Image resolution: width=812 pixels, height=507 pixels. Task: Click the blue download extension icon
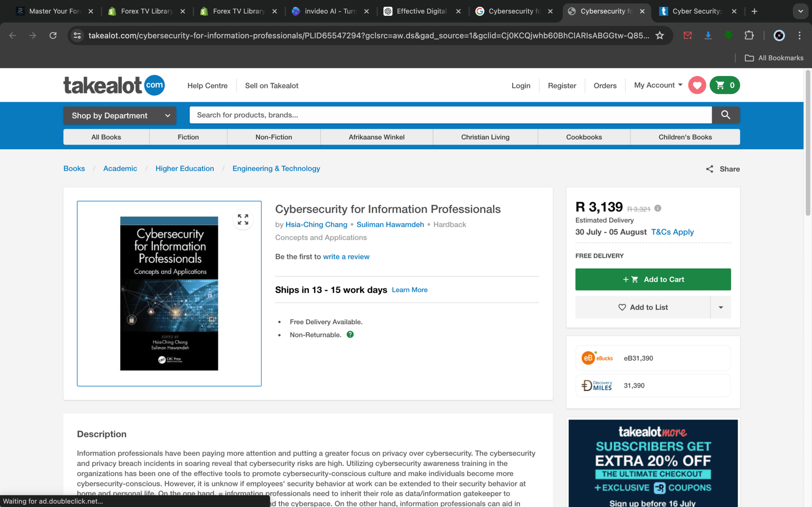click(708, 35)
